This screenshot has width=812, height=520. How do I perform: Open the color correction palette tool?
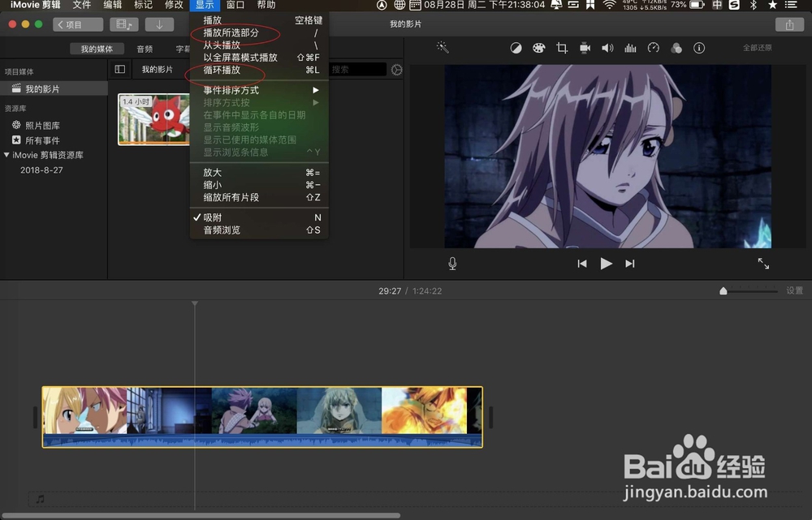tap(538, 48)
